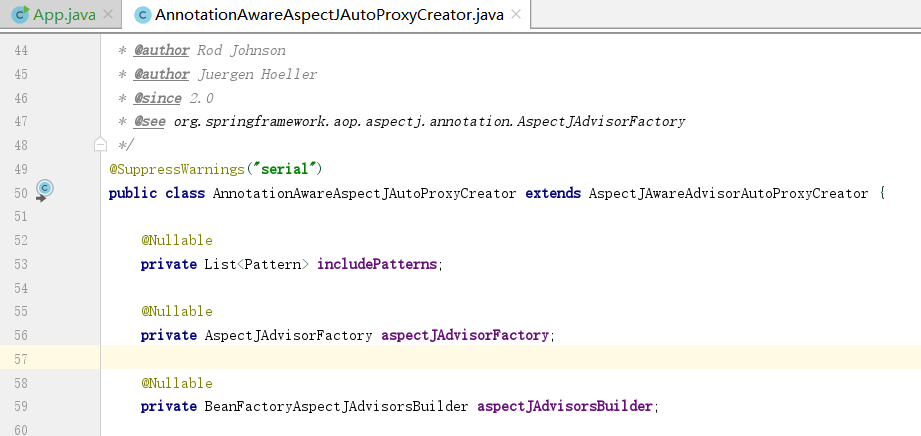Click the App.java class file icon

[21, 14]
